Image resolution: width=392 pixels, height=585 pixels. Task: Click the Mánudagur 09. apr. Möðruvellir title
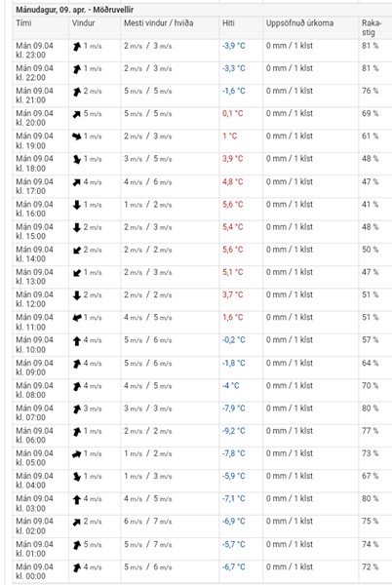74,10
